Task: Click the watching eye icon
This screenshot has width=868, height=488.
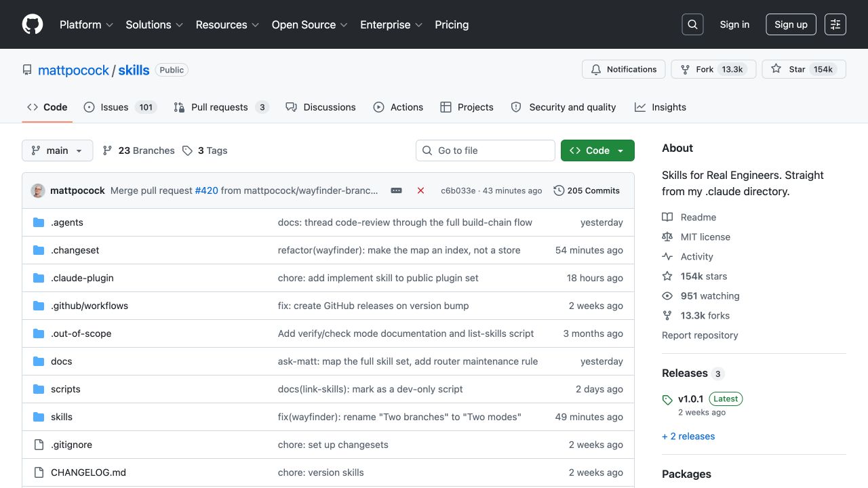Action: click(x=667, y=296)
